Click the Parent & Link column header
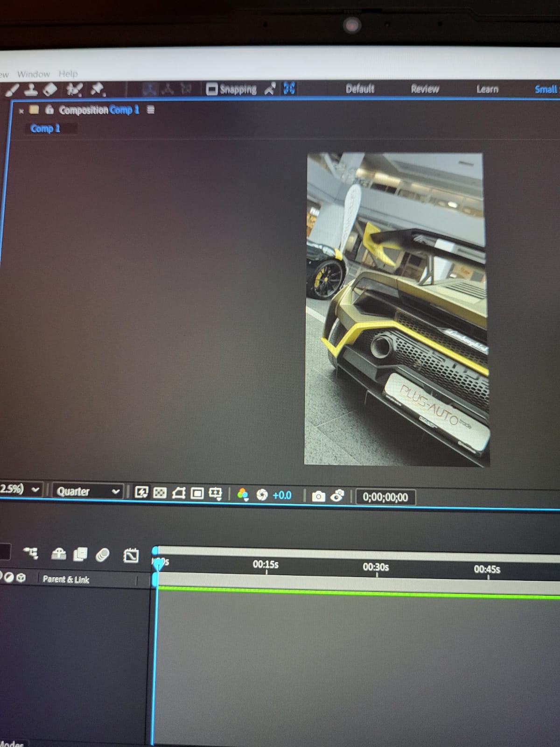The height and width of the screenshot is (747, 560). (x=66, y=579)
